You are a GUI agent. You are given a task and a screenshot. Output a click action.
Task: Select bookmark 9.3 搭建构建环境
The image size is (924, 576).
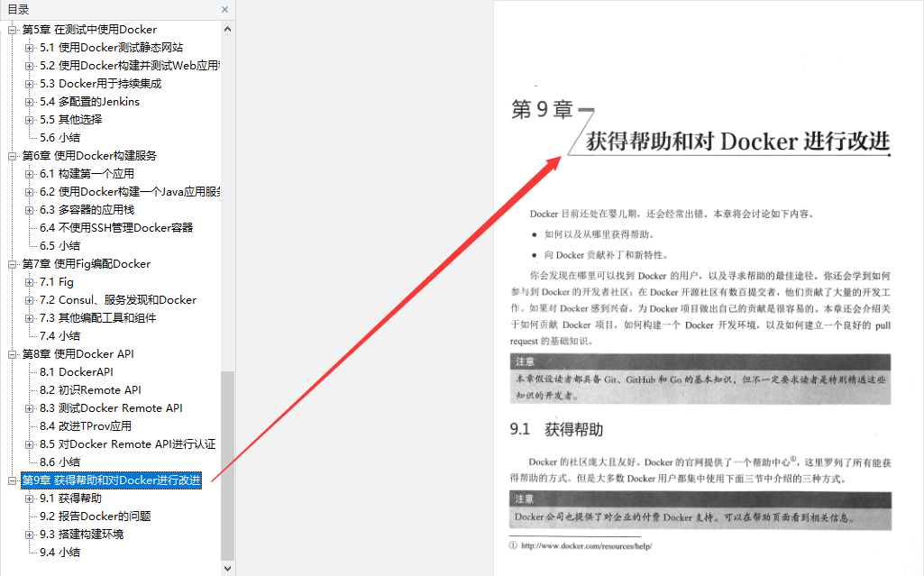coord(82,535)
